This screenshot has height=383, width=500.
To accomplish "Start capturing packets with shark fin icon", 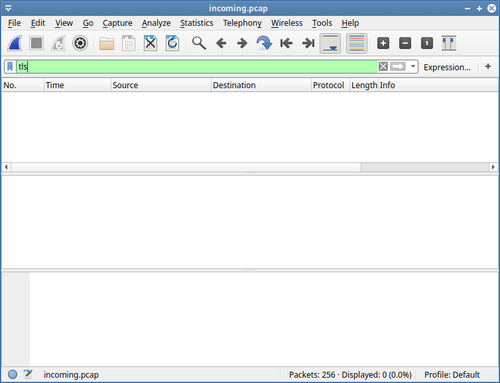I will 15,43.
